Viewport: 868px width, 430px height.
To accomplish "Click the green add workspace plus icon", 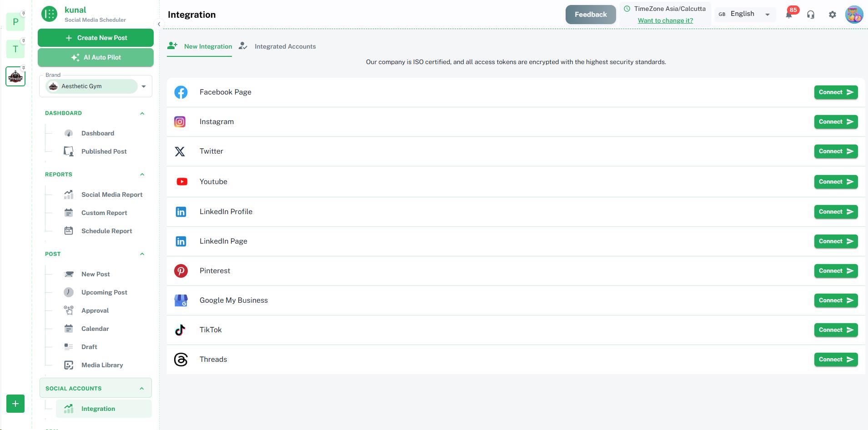I will pyautogui.click(x=15, y=404).
